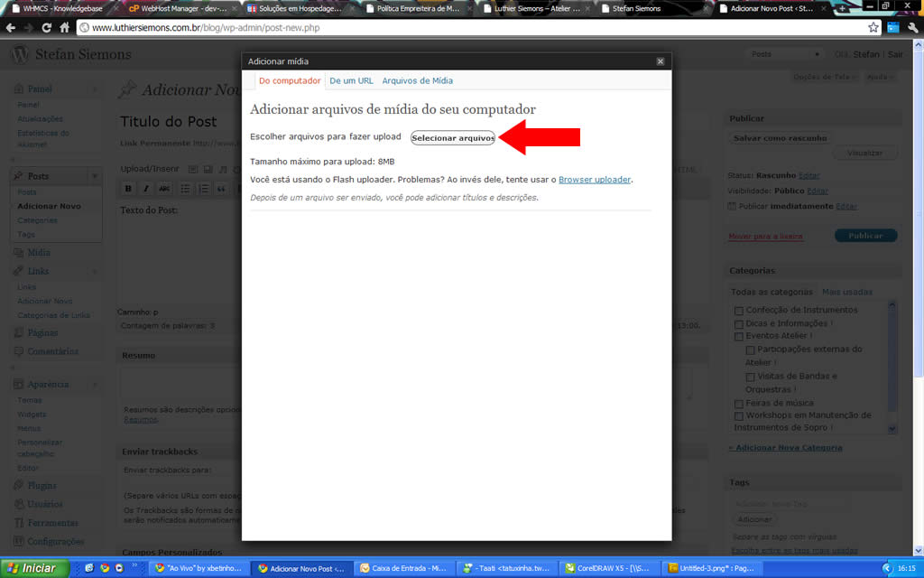Viewport: 924px width, 578px height.
Task: Follow the Browser uploader link
Action: pos(595,180)
